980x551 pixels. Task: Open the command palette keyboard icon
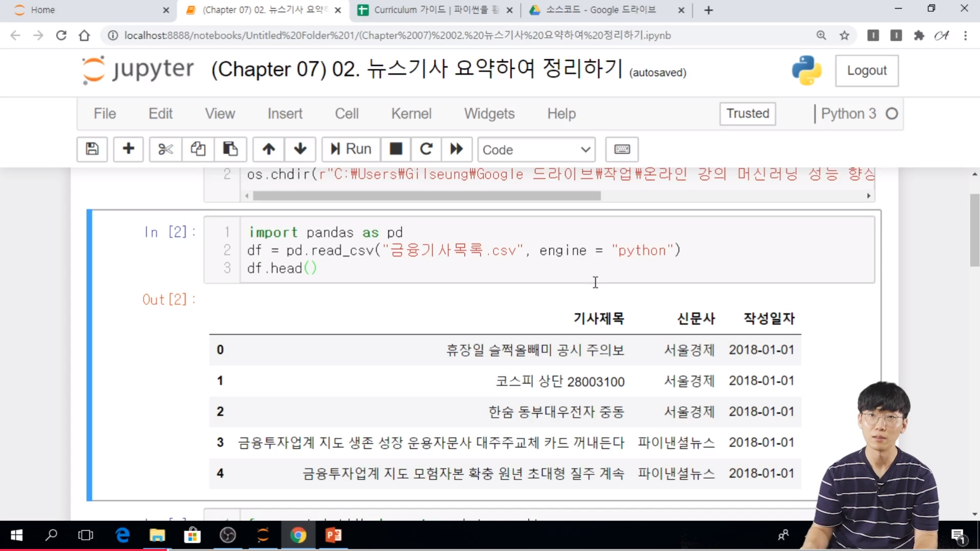coord(622,149)
